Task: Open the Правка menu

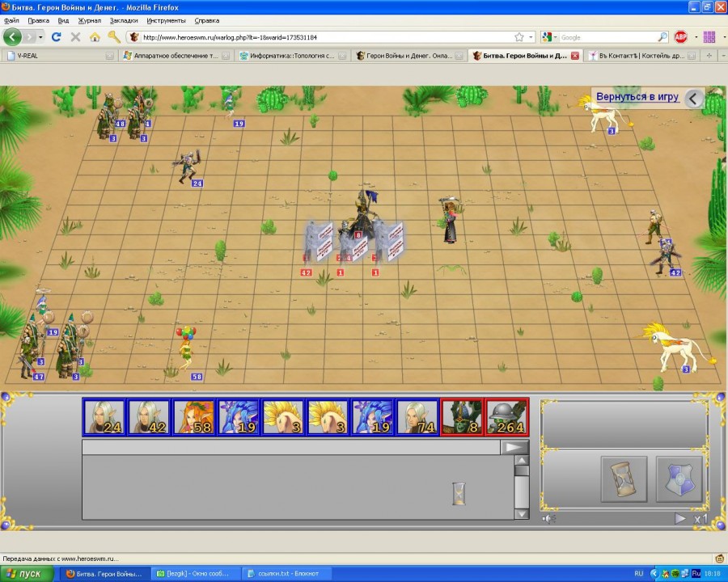Action: point(39,20)
